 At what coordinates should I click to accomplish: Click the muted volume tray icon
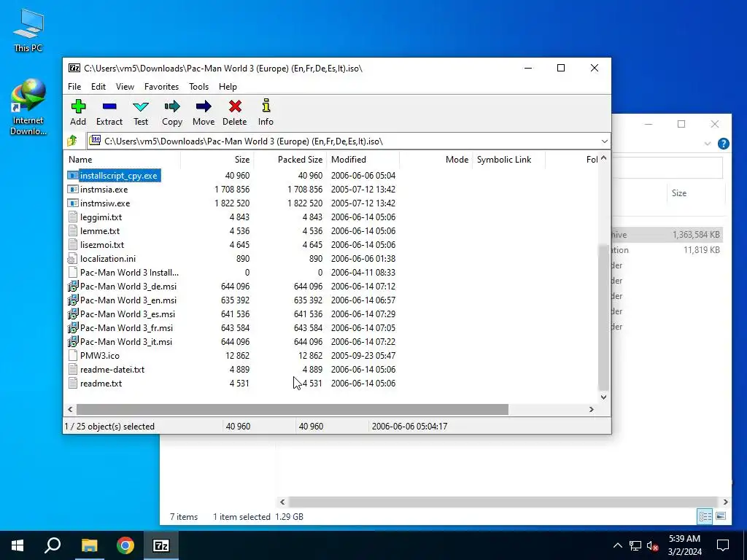coord(653,545)
